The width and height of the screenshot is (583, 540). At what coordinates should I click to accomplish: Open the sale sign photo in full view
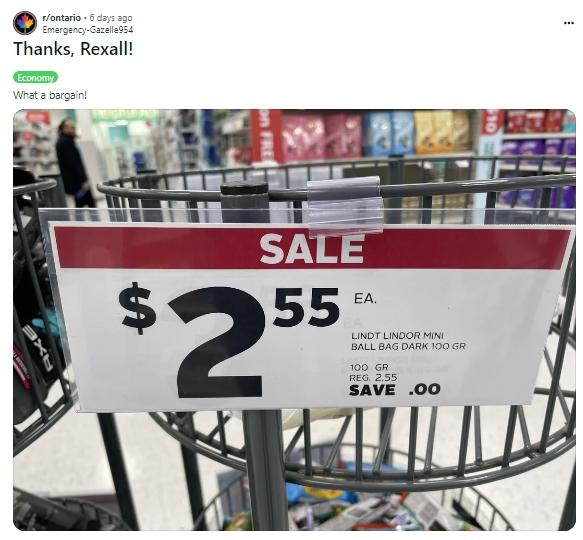pyautogui.click(x=294, y=320)
